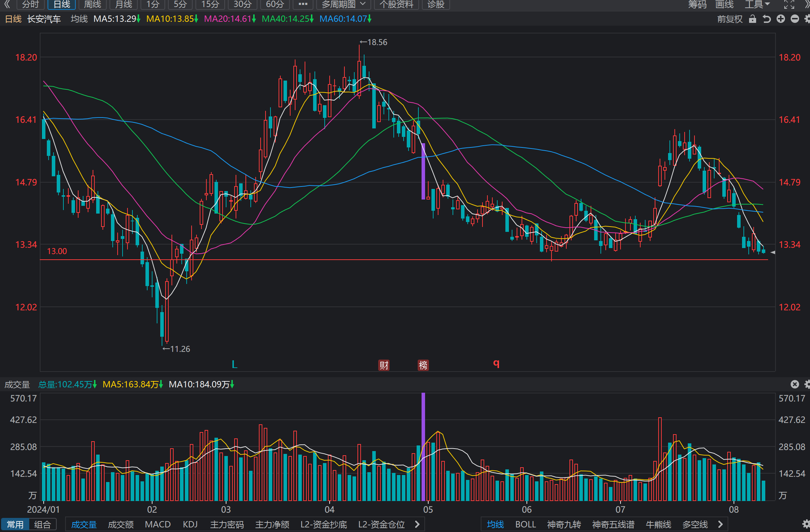The image size is (810, 532).
Task: Click the 长安汽车 stock name
Action: click(44, 19)
